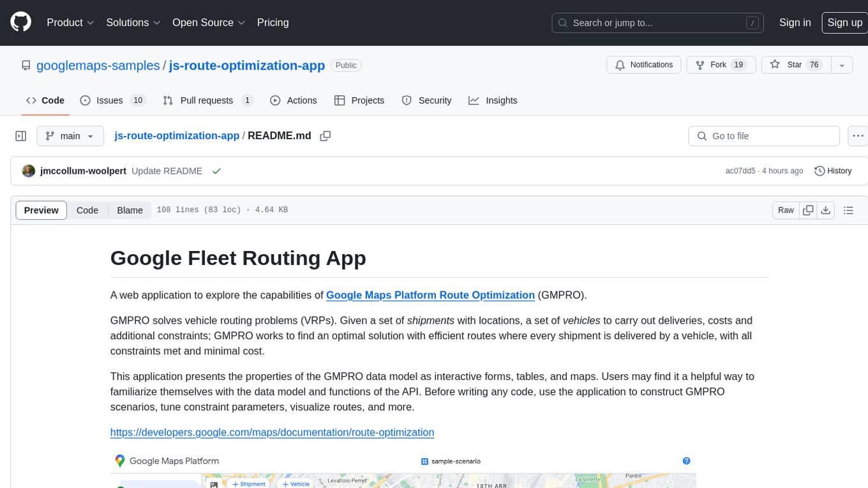Expand the file tree side panel
Viewport: 868px width, 488px height.
coord(21,136)
